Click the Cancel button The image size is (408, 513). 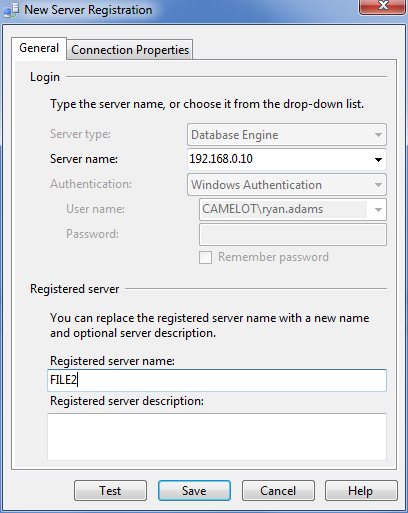click(x=278, y=490)
